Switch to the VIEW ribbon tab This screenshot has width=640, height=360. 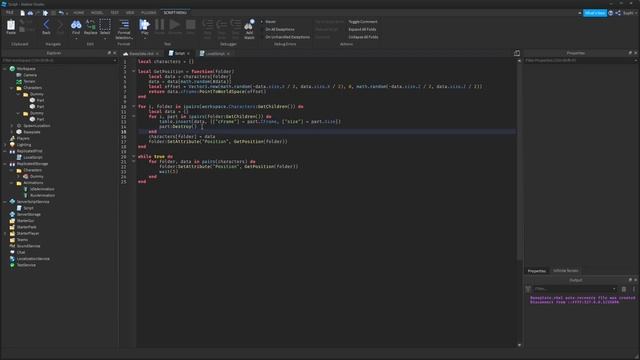130,13
